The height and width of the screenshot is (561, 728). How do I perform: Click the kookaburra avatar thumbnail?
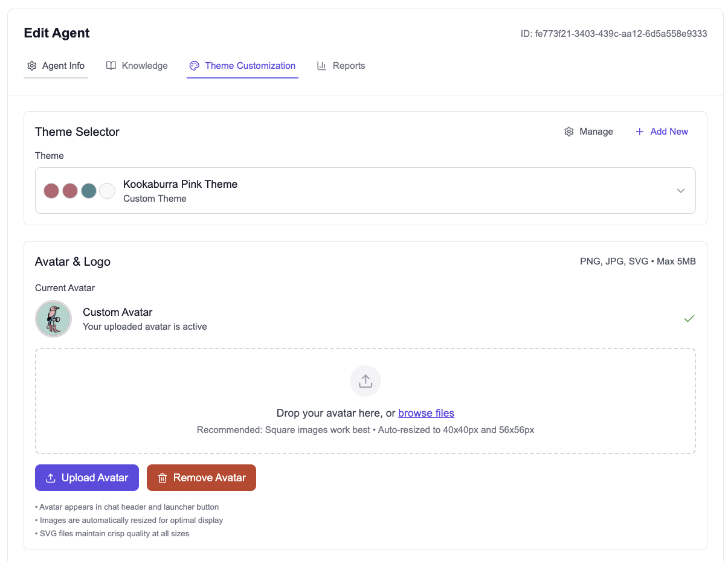[53, 319]
